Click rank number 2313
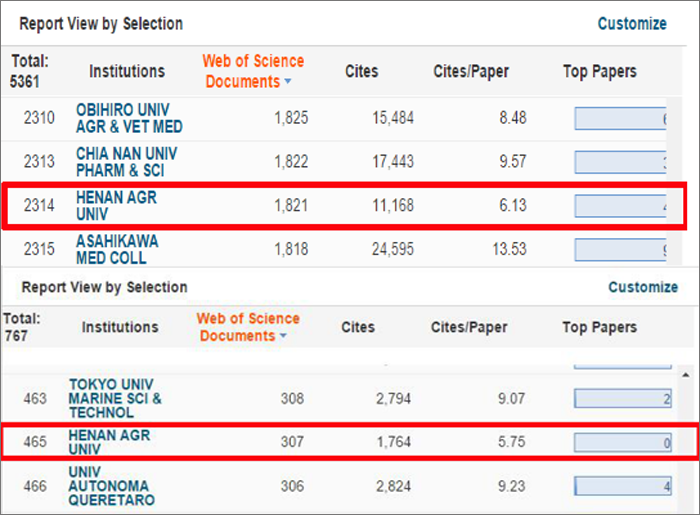The image size is (700, 515). click(x=39, y=162)
